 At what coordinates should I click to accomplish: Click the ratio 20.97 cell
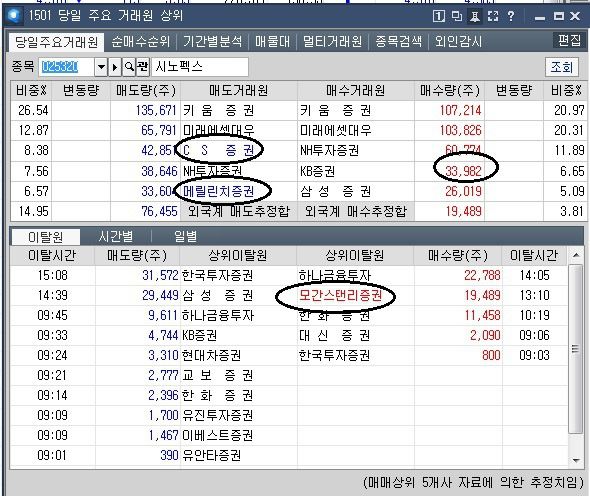[566, 110]
